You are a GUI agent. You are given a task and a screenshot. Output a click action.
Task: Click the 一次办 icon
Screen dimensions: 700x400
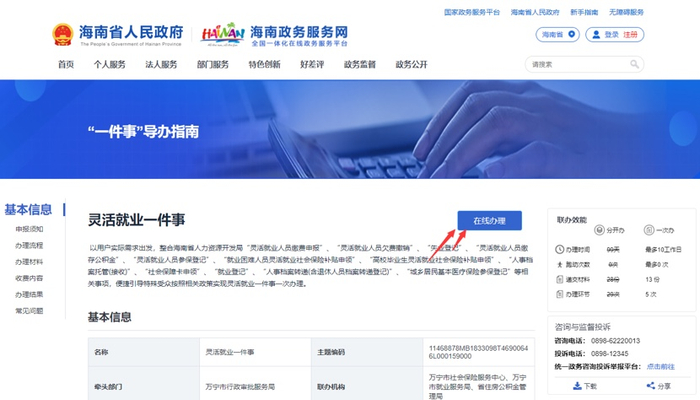point(649,230)
